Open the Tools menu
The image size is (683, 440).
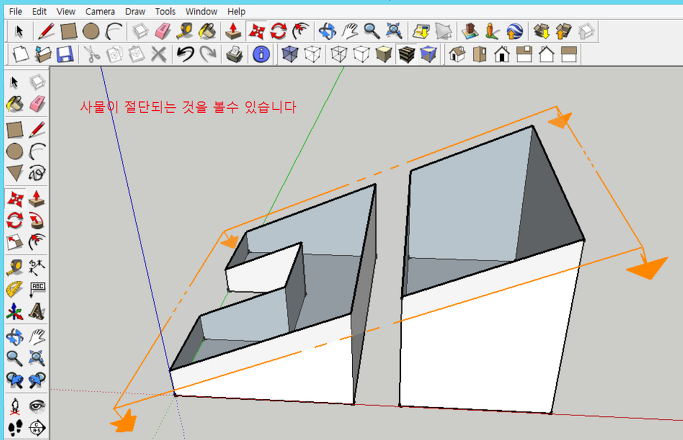165,11
